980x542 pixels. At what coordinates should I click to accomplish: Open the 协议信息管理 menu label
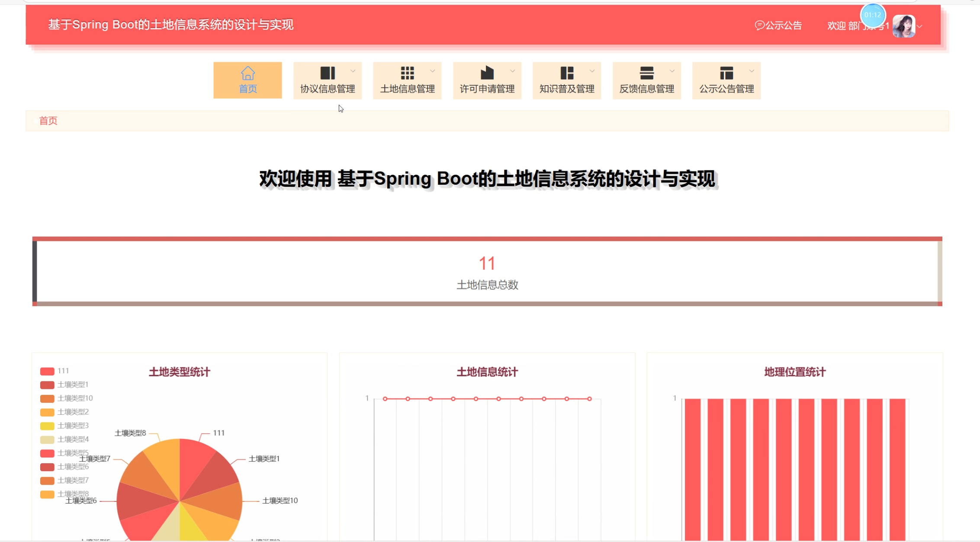click(x=328, y=89)
